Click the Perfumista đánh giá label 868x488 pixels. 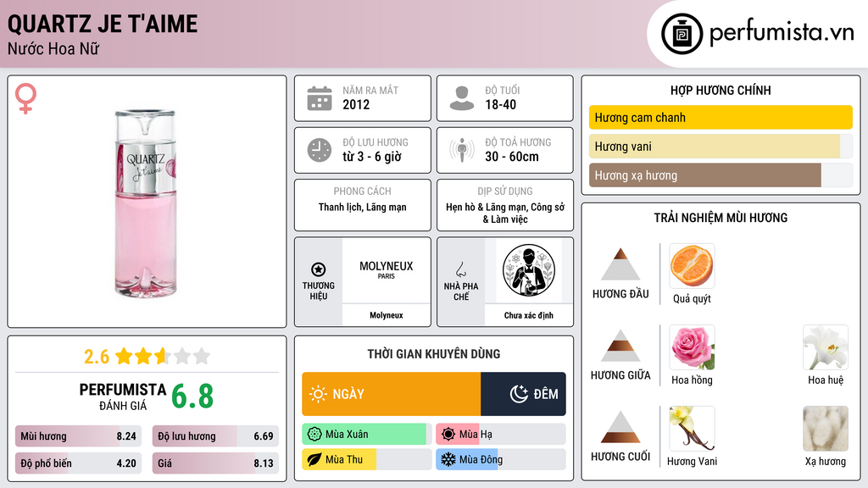coord(122,396)
